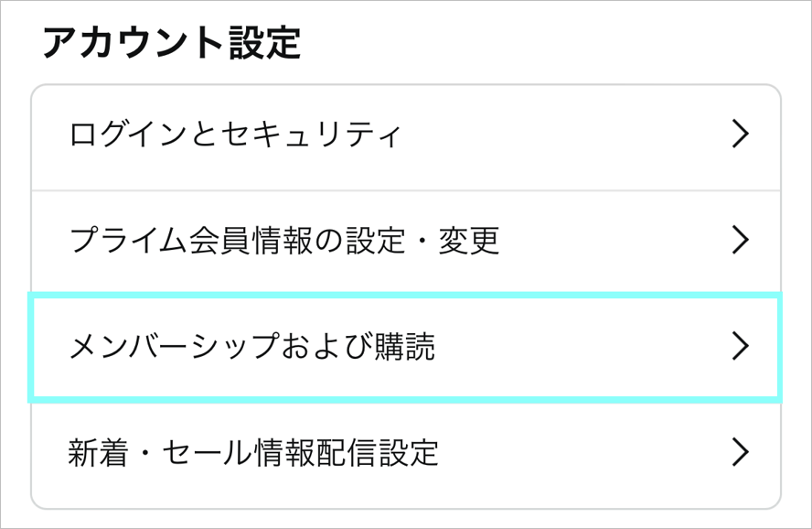The height and width of the screenshot is (529, 812).
Task: Click the chevron next to 新着・セール情報配信設定
Action: pyautogui.click(x=742, y=451)
